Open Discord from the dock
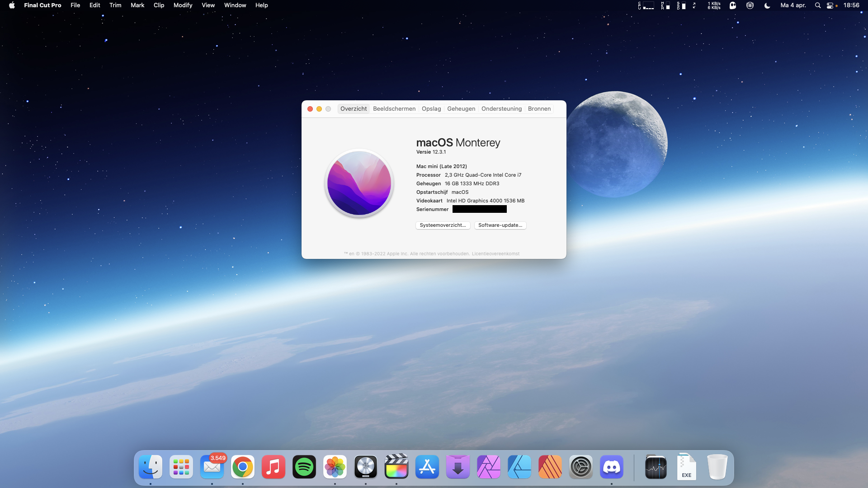 click(x=612, y=467)
